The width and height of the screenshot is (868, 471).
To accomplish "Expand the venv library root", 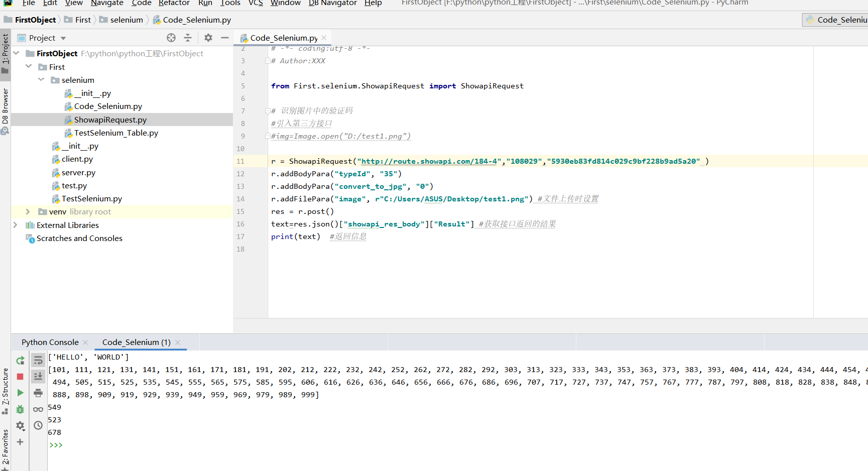I will (28, 212).
